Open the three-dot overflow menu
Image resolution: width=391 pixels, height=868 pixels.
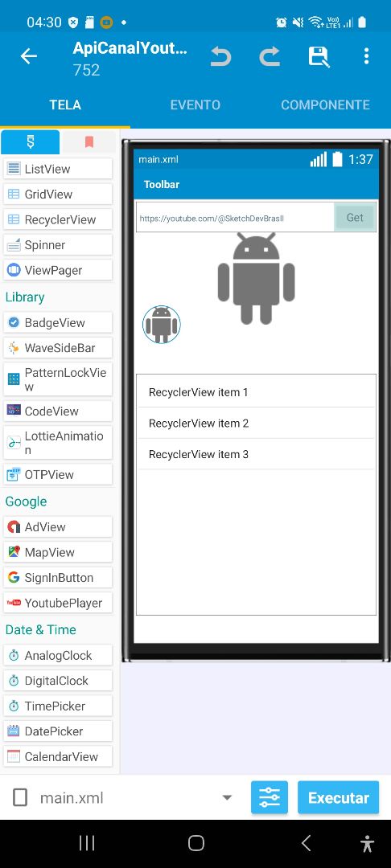pos(366,56)
